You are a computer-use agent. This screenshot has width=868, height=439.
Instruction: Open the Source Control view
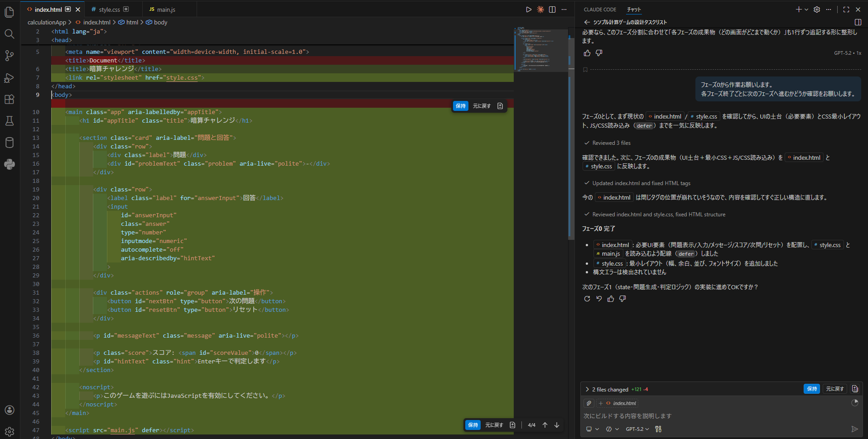pos(9,56)
